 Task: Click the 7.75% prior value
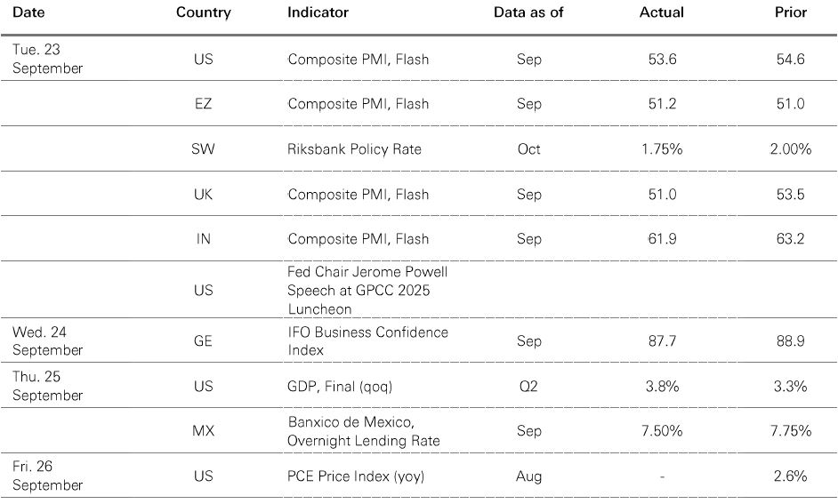coord(791,430)
